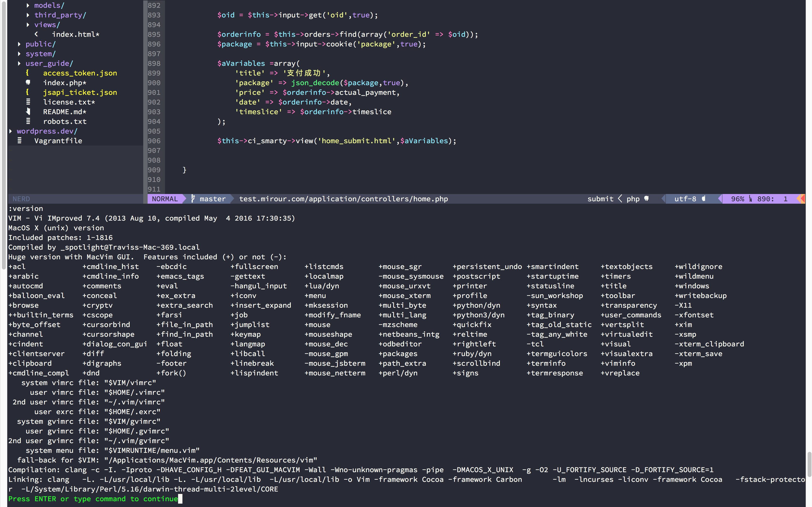Click the +python3/dyn feature entry
Viewport: 812px width, 507px height.
coord(478,315)
